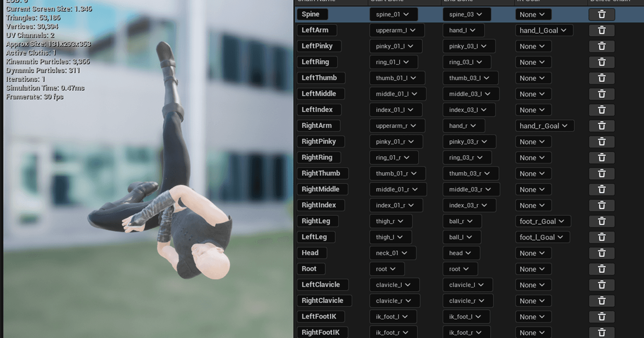
Task: Open the pinky_03_l end bone dropdown
Action: click(469, 46)
